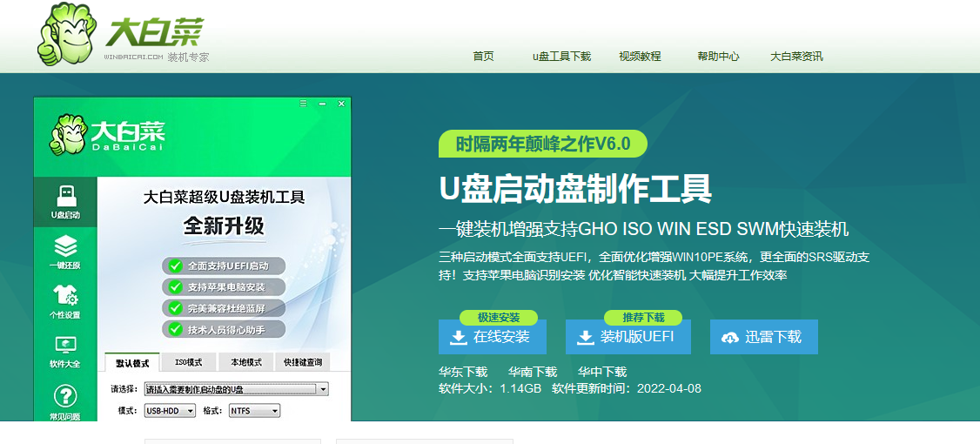Click the 完美兼容杜绝蓝屏 green checkmark
This screenshot has width=980, height=444.
tap(176, 308)
